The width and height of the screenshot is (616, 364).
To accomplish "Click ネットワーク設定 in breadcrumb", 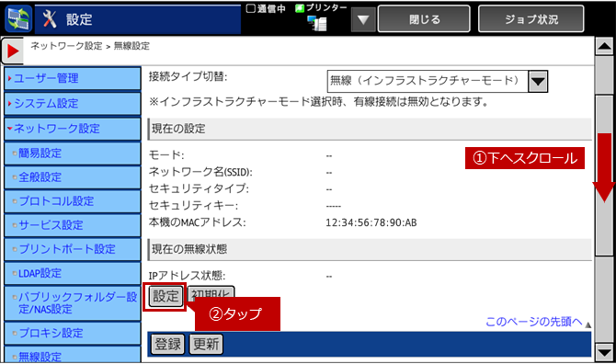I will (66, 46).
